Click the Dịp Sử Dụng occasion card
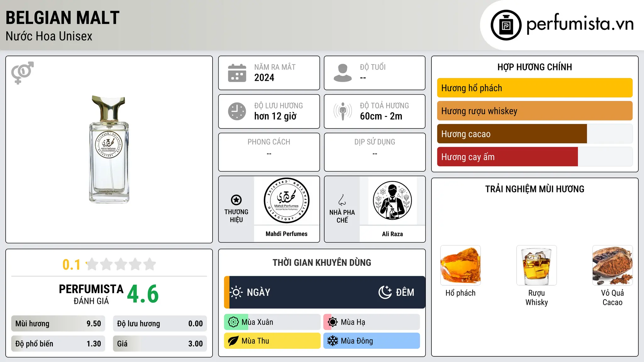 (x=375, y=152)
